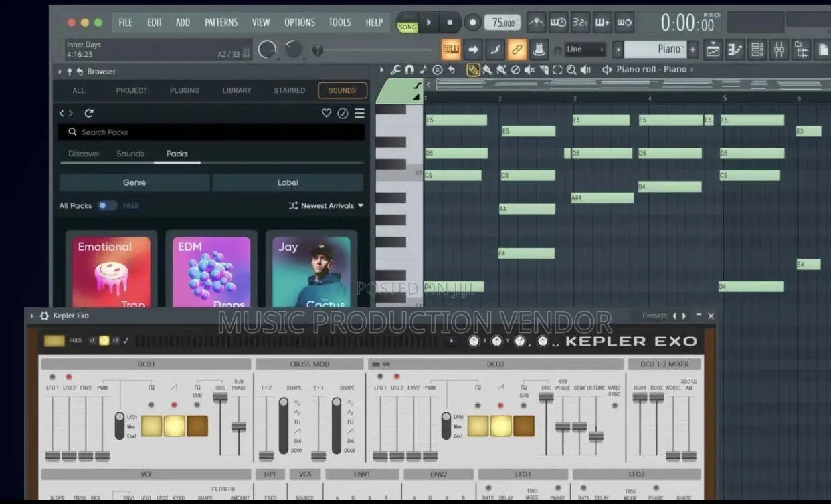
Task: Open the mixer from the toolbar
Action: pos(779,49)
